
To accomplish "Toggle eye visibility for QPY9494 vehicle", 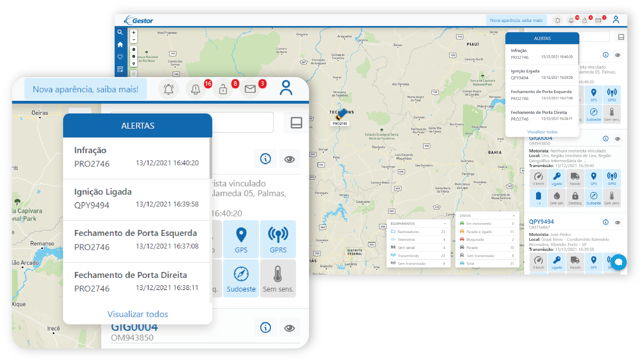I will (x=617, y=222).
